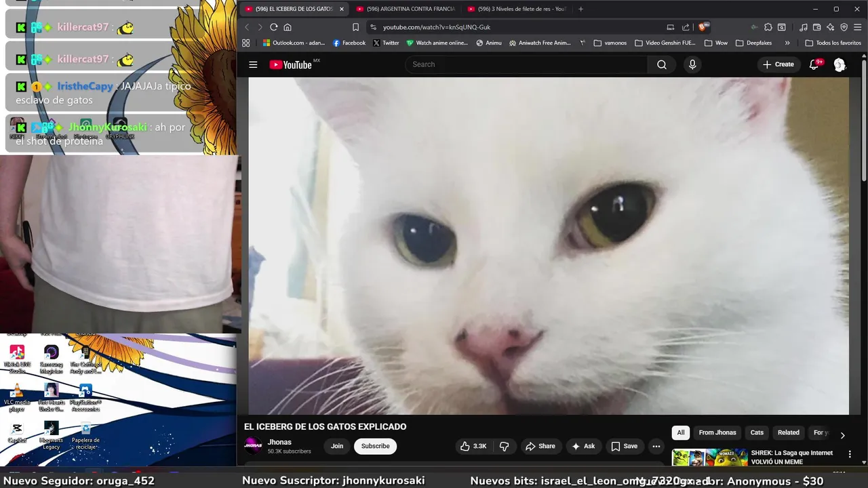Switch to 3 Niveles de filete tab
Screen dimensions: 868x488
(517, 9)
